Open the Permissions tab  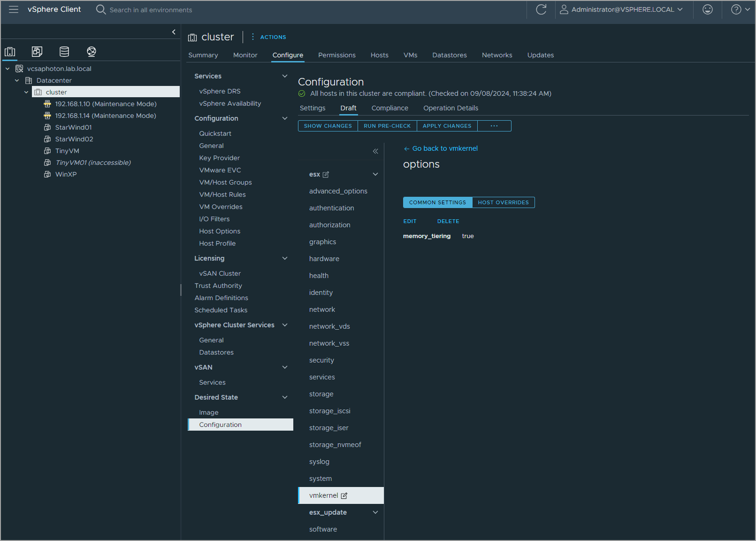337,55
